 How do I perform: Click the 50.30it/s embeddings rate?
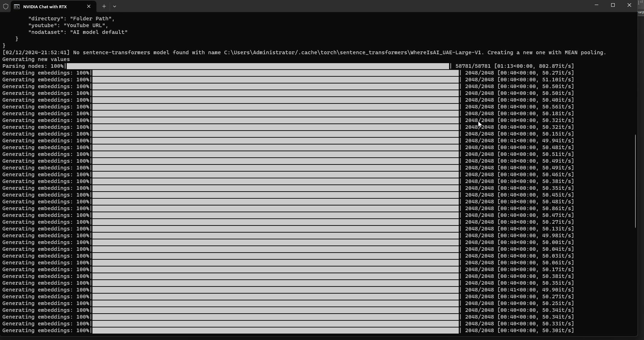click(x=557, y=330)
